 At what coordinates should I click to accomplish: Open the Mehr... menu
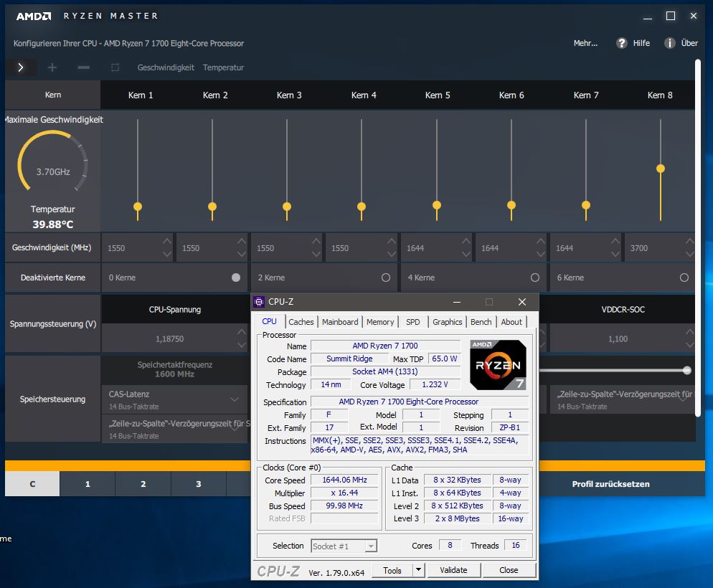point(585,43)
